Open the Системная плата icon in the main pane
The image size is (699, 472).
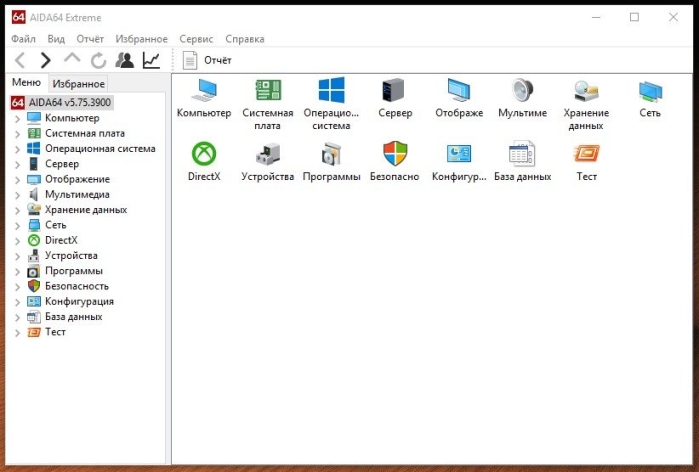(267, 90)
